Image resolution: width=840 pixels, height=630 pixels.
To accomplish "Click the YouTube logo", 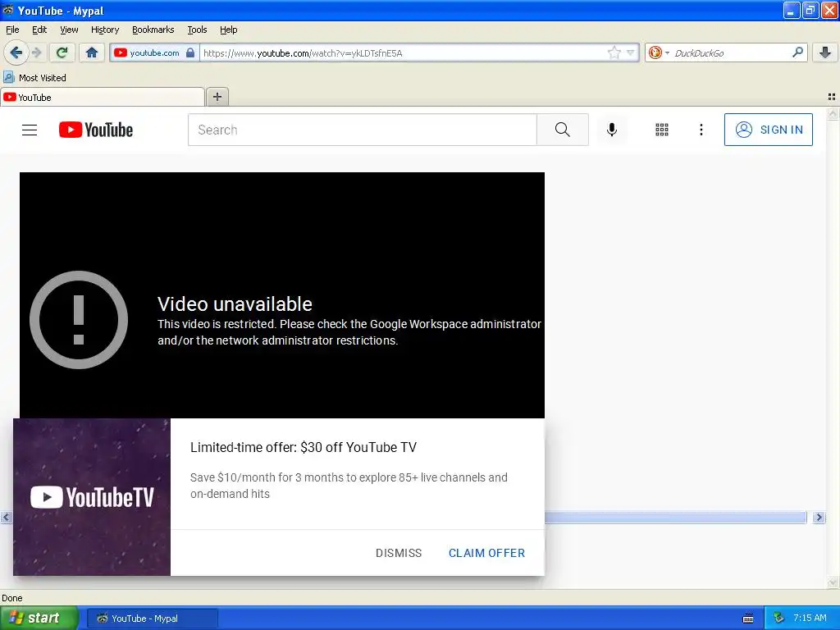I will click(x=96, y=130).
